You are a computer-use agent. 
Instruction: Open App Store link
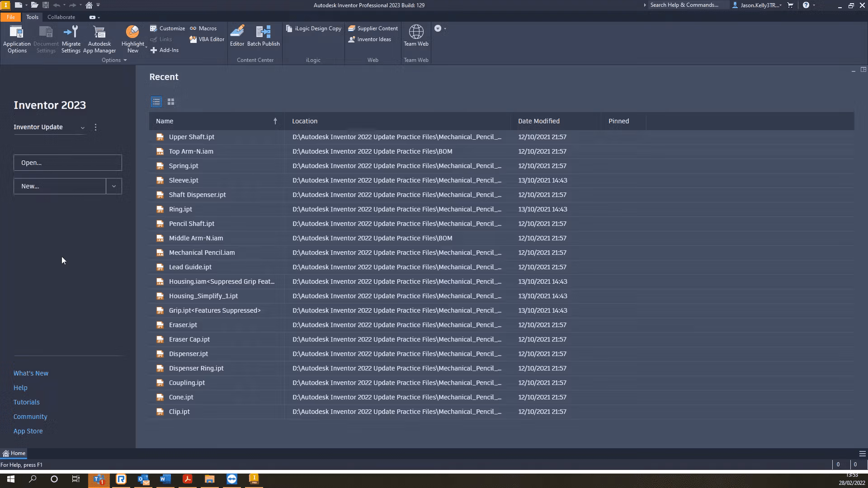click(28, 431)
